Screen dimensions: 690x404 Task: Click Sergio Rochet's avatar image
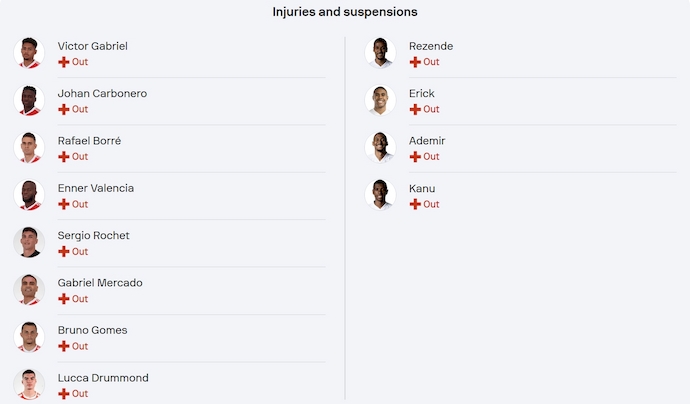click(x=29, y=243)
